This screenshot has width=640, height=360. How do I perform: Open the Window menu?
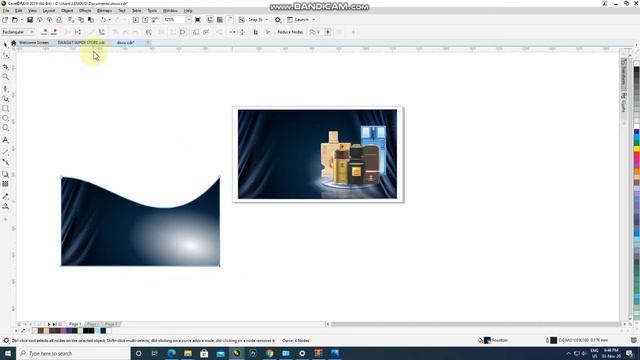(x=170, y=11)
